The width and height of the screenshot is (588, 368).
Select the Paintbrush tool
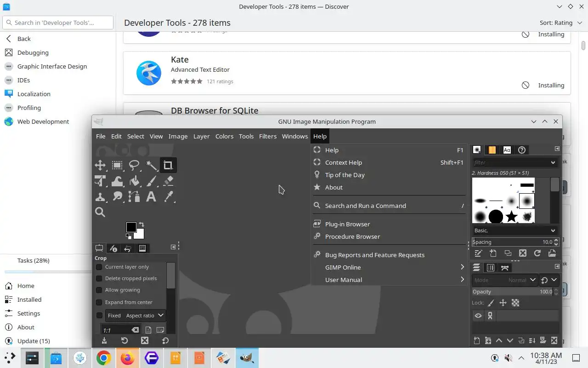[151, 181]
